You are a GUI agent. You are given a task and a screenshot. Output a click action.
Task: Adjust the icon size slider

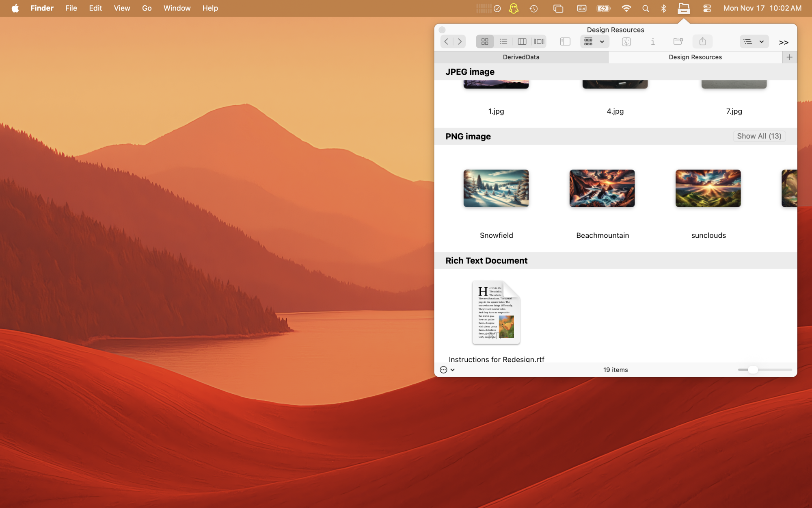[754, 369]
